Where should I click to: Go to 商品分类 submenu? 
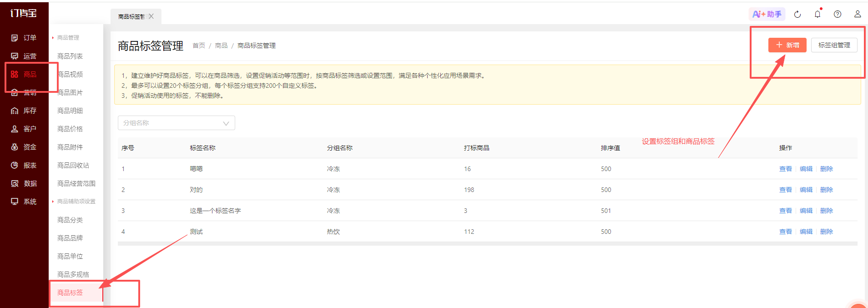click(70, 220)
